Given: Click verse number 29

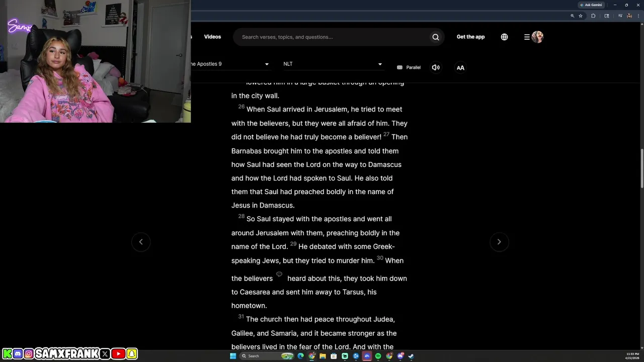Looking at the screenshot, I should pos(293,244).
